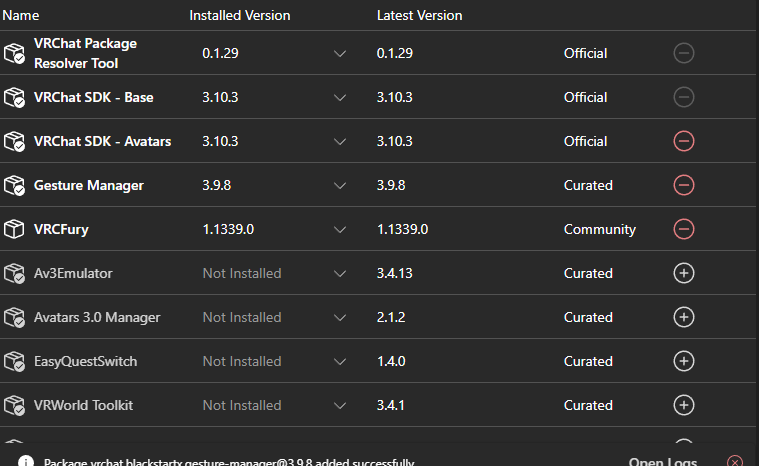Open version dropdown for Av3Emulator
The width and height of the screenshot is (759, 466).
(340, 274)
